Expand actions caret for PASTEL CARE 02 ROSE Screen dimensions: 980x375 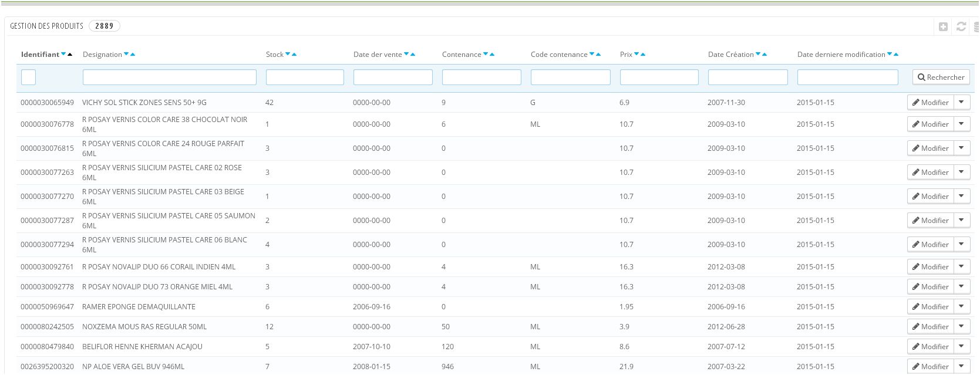pyautogui.click(x=962, y=172)
